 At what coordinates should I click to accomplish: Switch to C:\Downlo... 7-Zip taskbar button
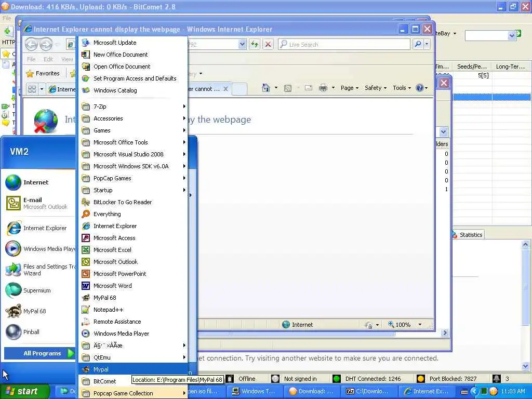point(368,391)
